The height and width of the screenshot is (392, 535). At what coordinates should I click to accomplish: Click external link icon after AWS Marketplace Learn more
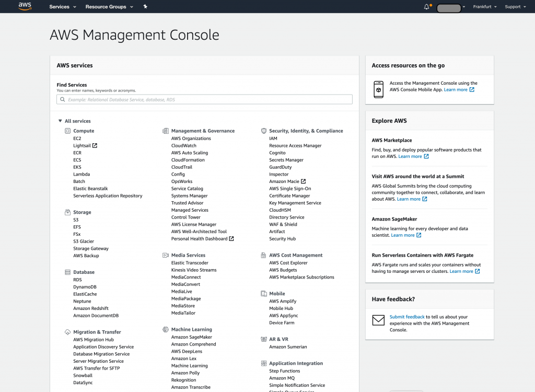click(426, 156)
